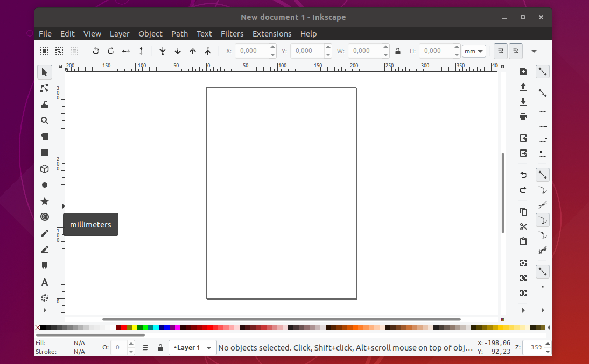Click the Paste clipboard icon
Image resolution: width=589 pixels, height=364 pixels.
pyautogui.click(x=523, y=241)
